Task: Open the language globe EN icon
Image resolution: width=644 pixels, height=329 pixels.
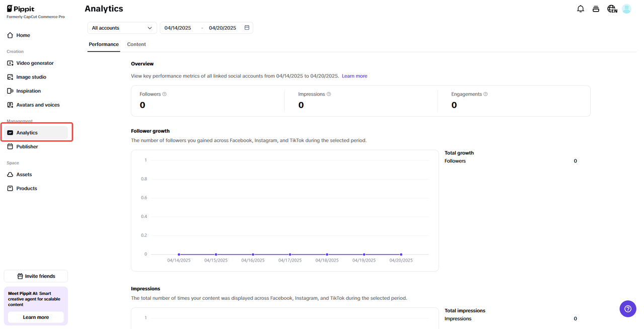Action: (612, 9)
